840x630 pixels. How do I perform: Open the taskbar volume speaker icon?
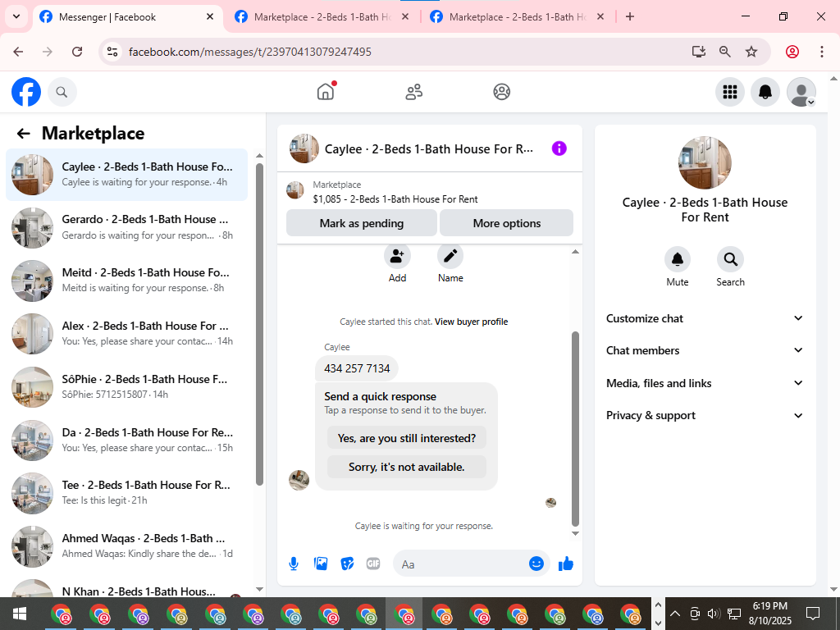(713, 614)
